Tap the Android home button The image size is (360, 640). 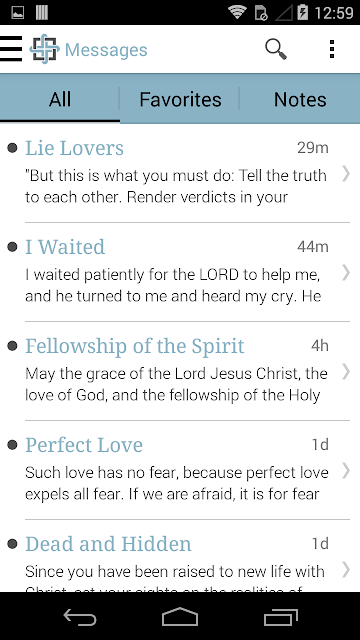pos(180,616)
